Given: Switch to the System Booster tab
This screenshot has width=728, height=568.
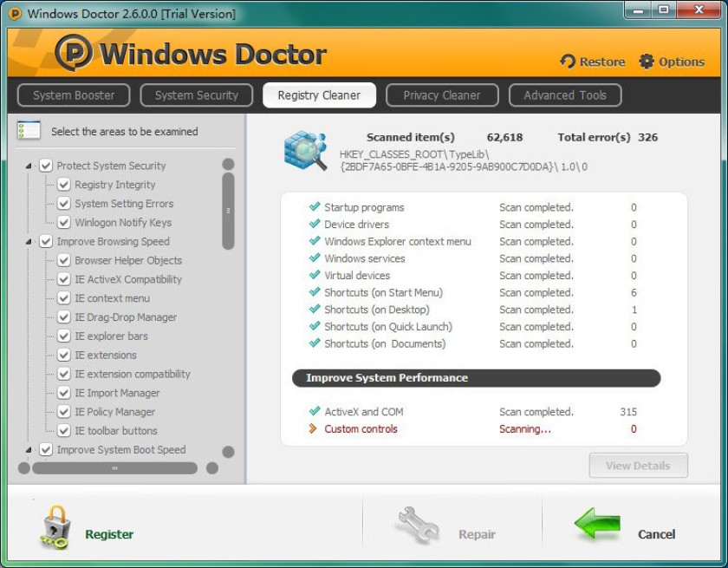Looking at the screenshot, I should tap(74, 95).
